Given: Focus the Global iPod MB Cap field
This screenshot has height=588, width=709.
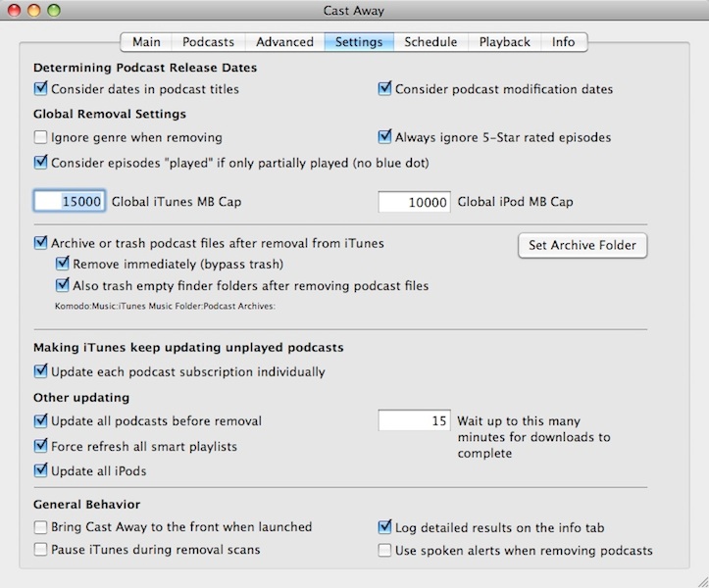Looking at the screenshot, I should [x=415, y=202].
